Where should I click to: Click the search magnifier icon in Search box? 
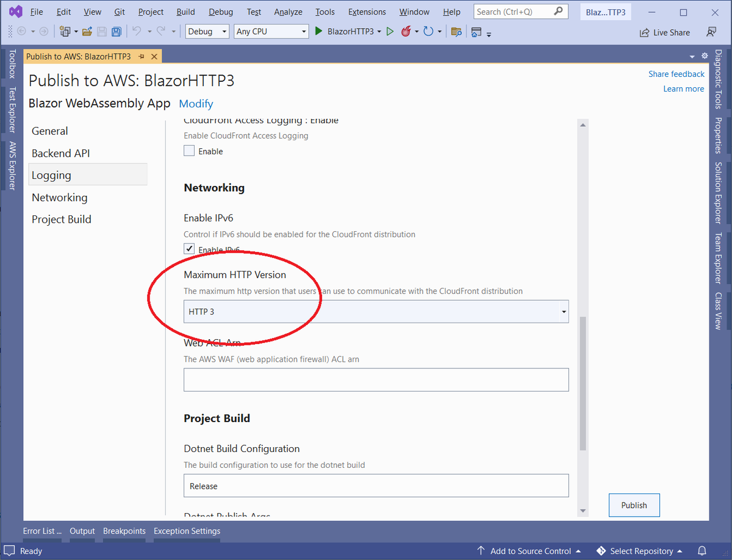558,12
